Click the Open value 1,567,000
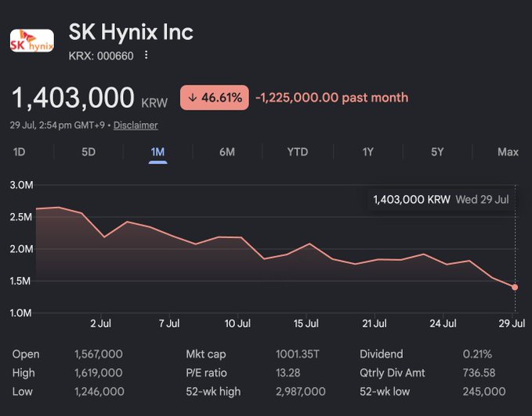The height and width of the screenshot is (416, 532). coord(99,354)
